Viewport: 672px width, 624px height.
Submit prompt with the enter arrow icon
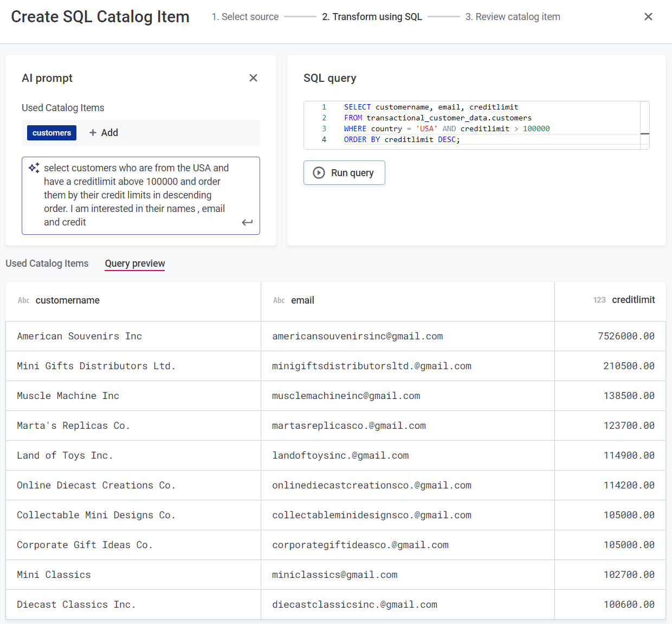tap(247, 222)
